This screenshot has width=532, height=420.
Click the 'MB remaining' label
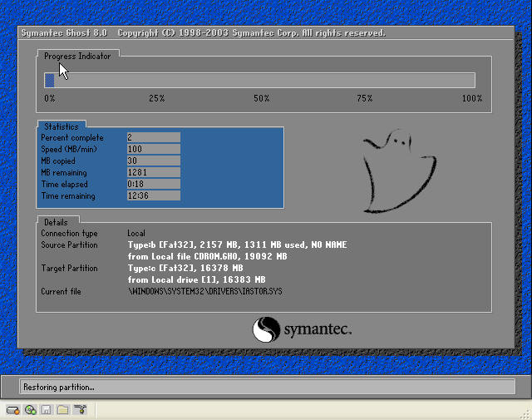click(x=64, y=172)
